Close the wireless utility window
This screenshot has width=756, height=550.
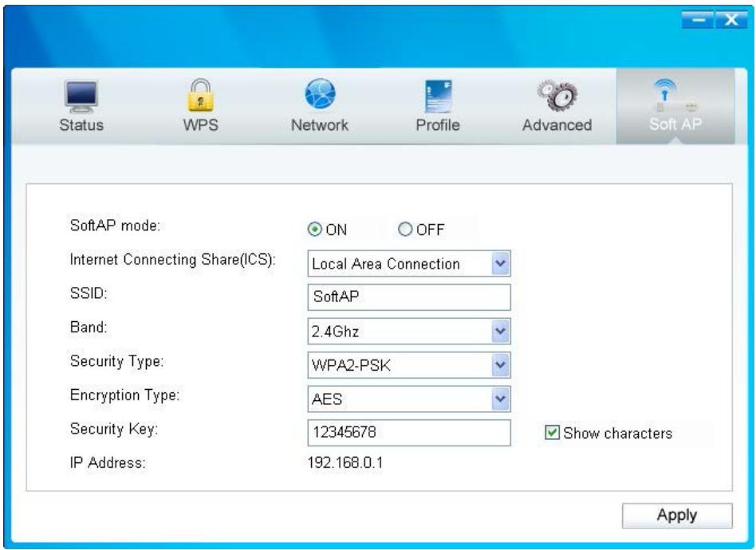[x=731, y=20]
